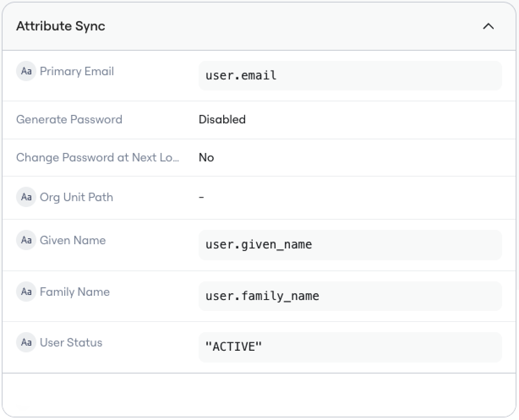519x420 pixels.
Task: Select the Generate Password label
Action: tap(69, 120)
